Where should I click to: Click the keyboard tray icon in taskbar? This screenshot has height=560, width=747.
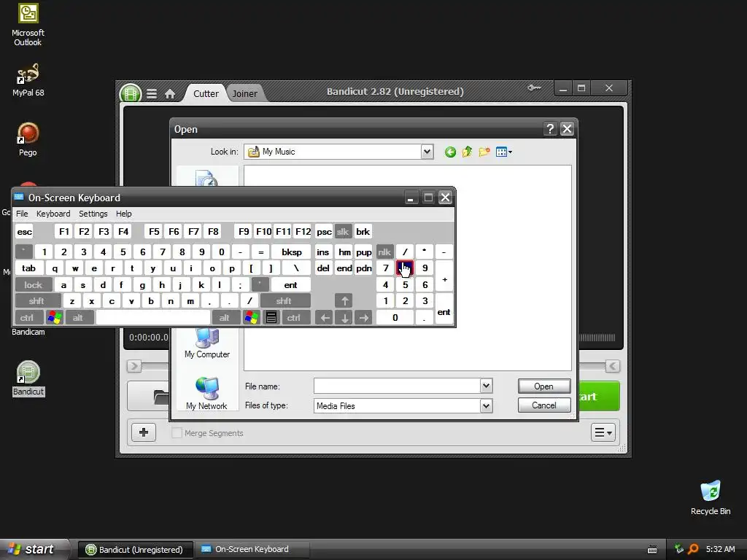point(652,550)
